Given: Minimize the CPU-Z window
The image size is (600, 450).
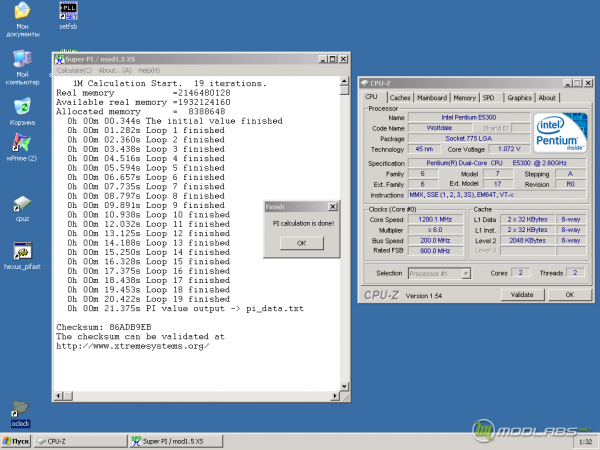Looking at the screenshot, I should pos(568,83).
